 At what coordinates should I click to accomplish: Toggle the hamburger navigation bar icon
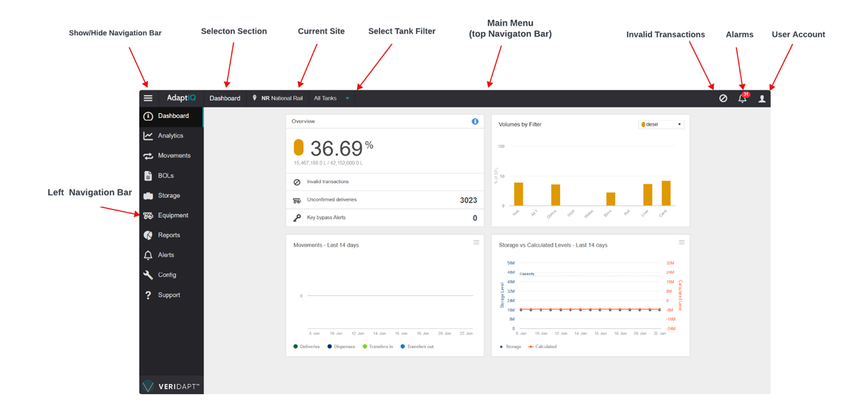click(148, 98)
